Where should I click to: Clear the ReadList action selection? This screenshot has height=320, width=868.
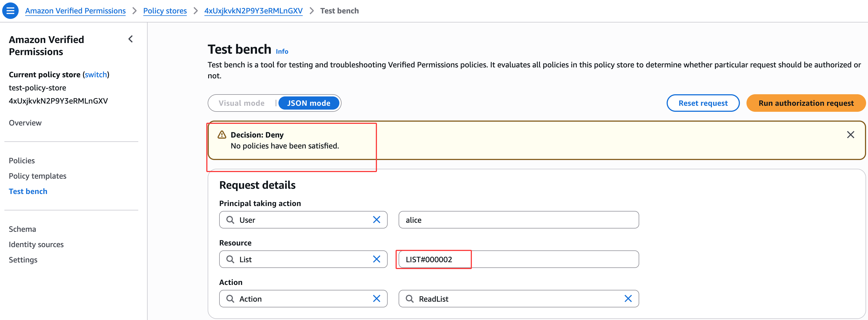pos(628,298)
